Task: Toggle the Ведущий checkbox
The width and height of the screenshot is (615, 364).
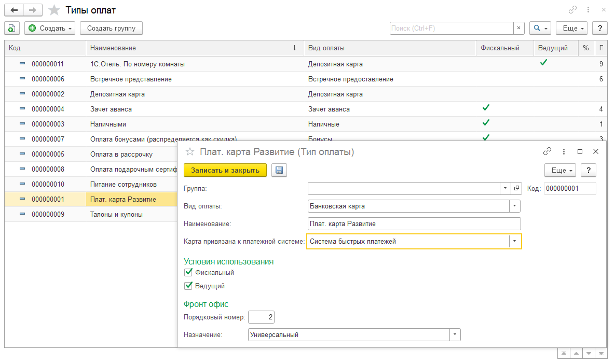Action: tap(188, 286)
